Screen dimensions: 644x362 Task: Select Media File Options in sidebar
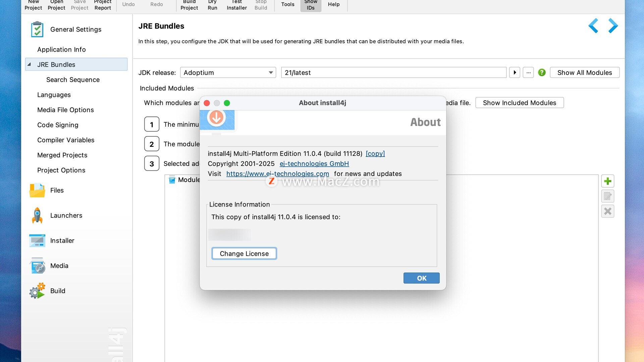[x=65, y=110]
